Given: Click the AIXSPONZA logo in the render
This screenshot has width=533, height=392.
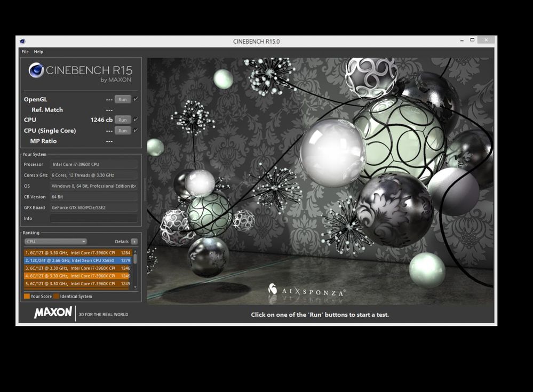Looking at the screenshot, I should (307, 290).
